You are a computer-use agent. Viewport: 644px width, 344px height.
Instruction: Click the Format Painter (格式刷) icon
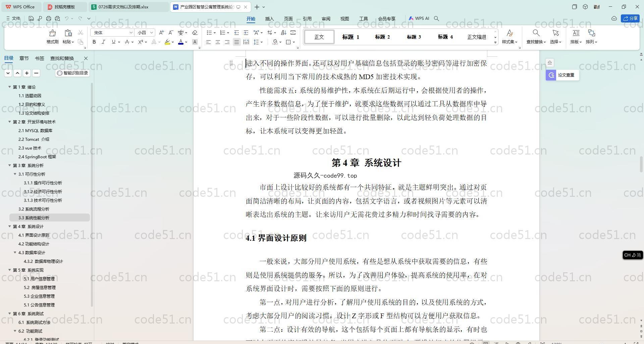point(52,33)
